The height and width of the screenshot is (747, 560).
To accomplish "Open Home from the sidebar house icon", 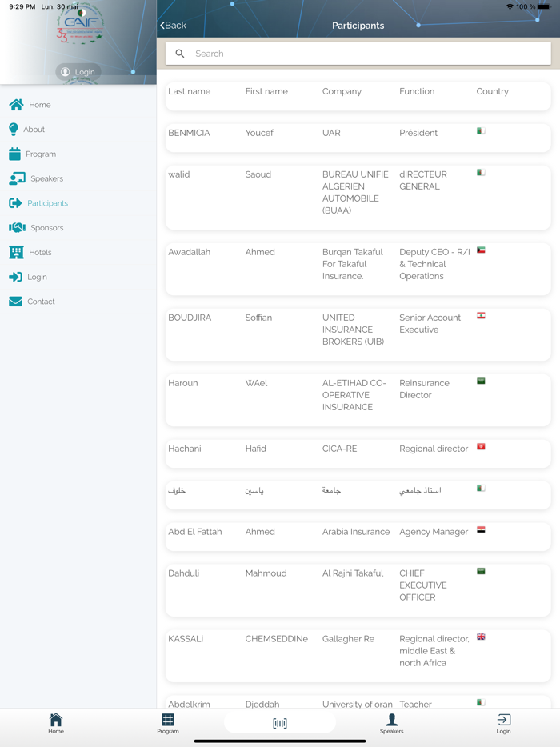I will click(x=16, y=104).
